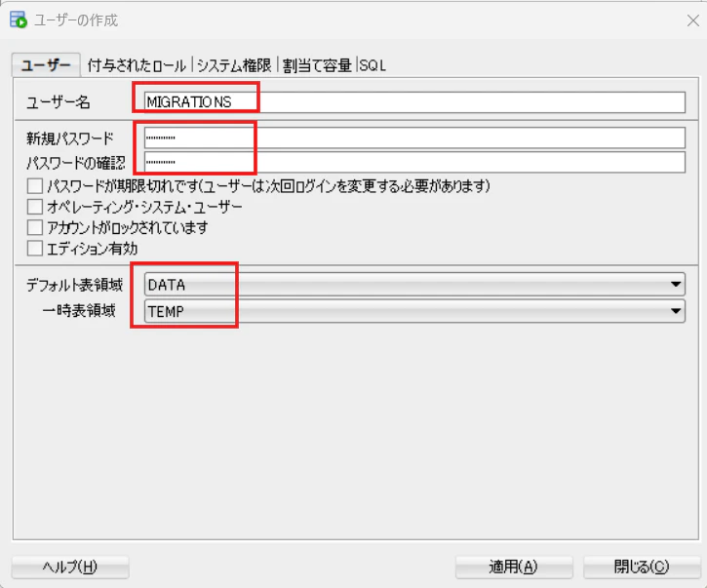707x588 pixels.
Task: Click the 適用(A) button
Action: [x=514, y=567]
